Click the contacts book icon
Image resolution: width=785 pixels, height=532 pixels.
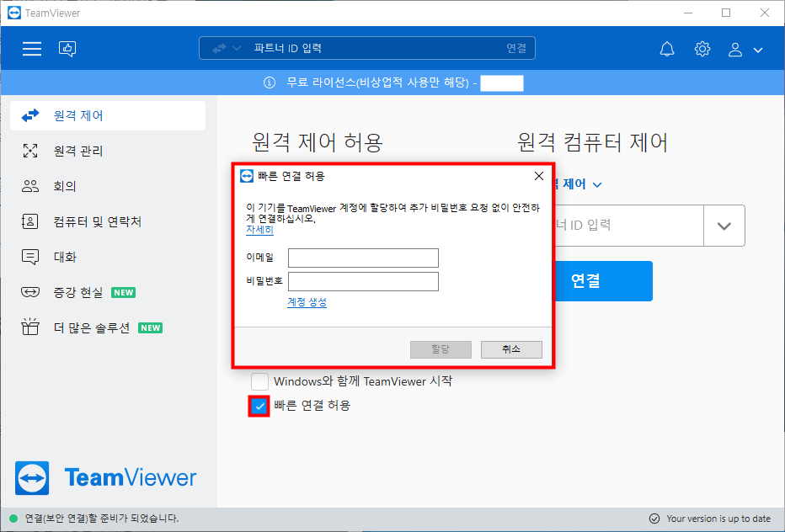30,221
